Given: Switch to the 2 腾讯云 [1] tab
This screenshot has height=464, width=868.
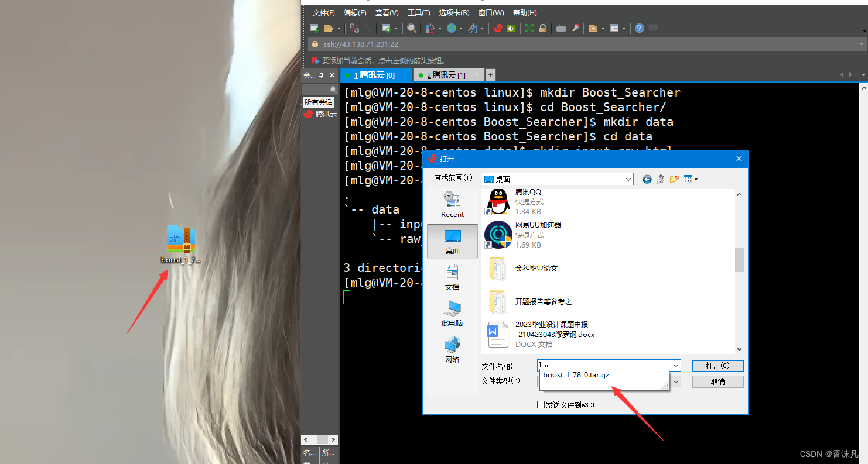Looking at the screenshot, I should coord(449,75).
